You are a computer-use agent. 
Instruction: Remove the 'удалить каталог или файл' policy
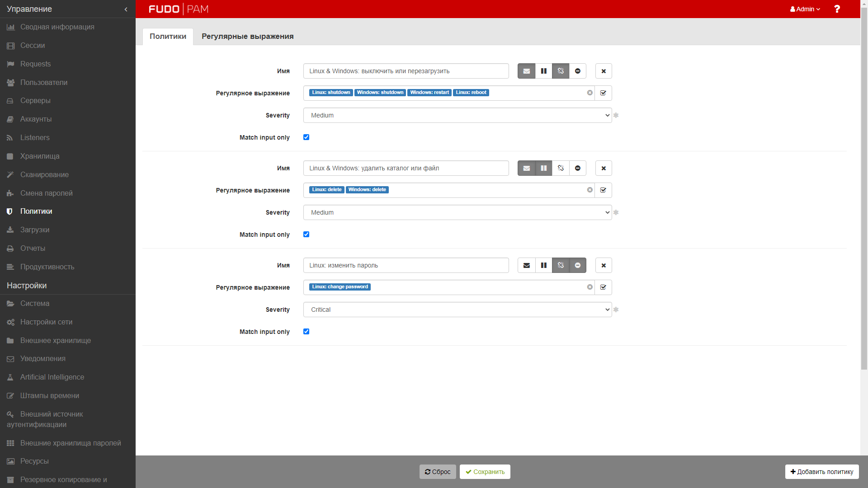tap(603, 168)
